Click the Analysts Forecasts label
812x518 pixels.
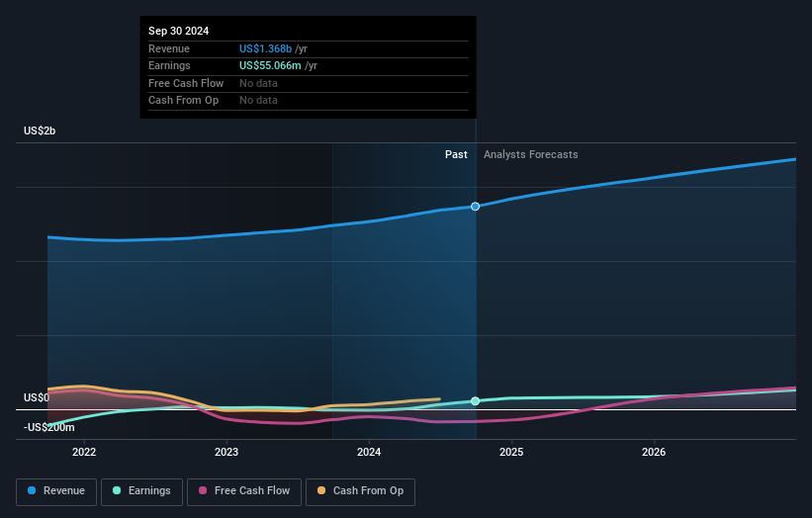(531, 154)
